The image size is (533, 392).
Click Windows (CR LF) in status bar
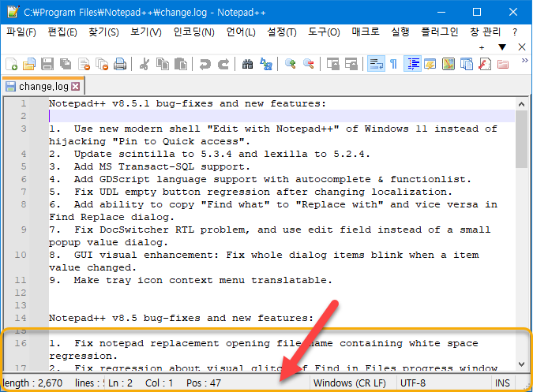[350, 383]
